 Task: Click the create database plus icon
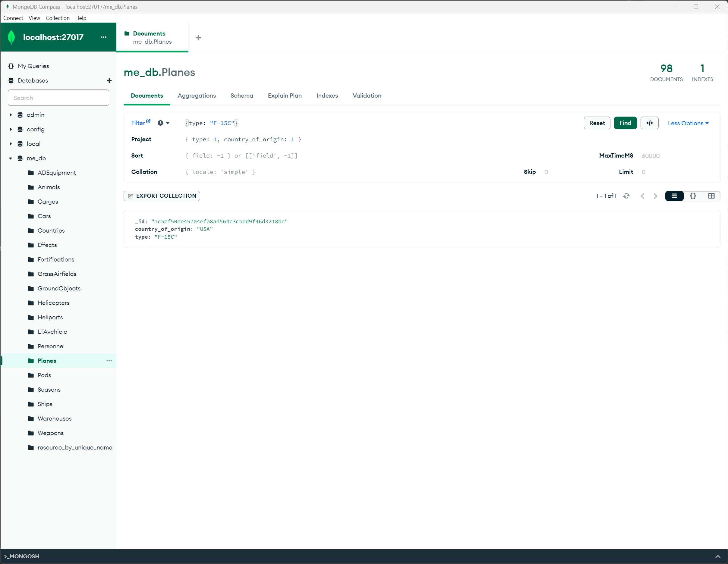109,81
